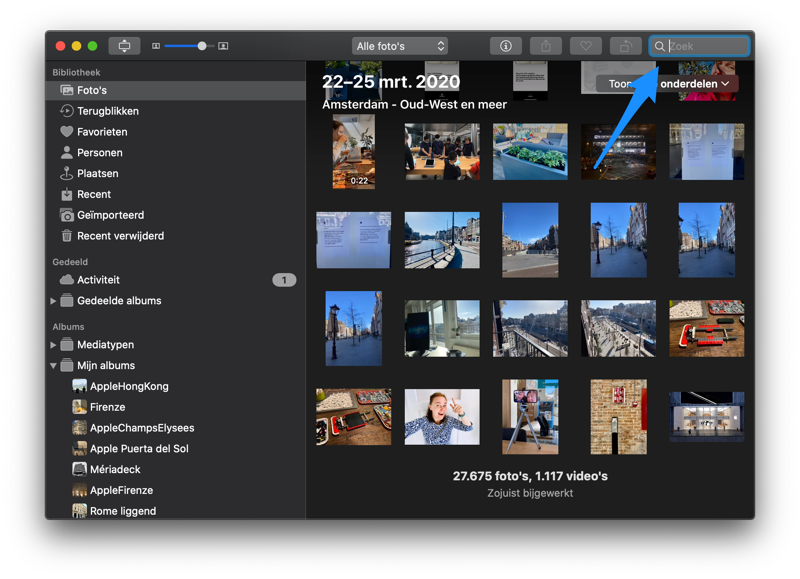The image size is (800, 579).
Task: Open the Rome liggend album
Action: [x=176, y=511]
